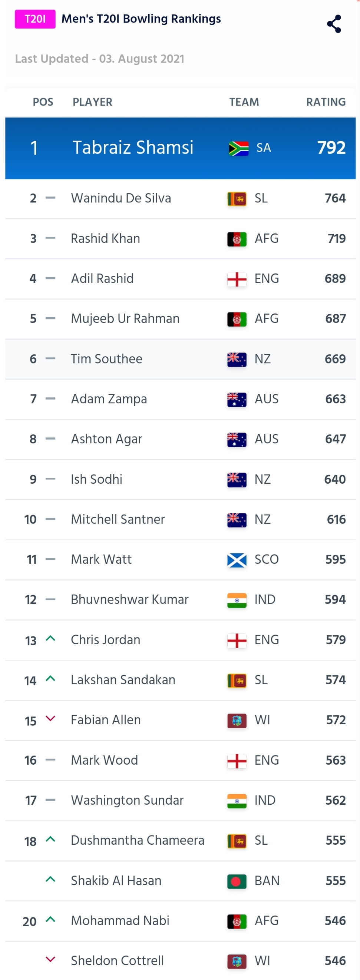This screenshot has height=980, width=360.
Task: Tap red down arrow beside Sheldon Cottrell
Action: [x=50, y=960]
